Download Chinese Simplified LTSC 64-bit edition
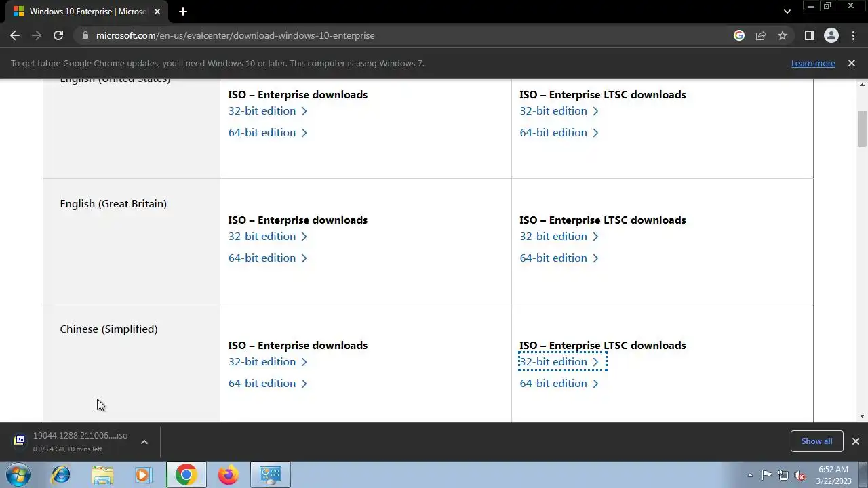The width and height of the screenshot is (868, 488). (559, 384)
